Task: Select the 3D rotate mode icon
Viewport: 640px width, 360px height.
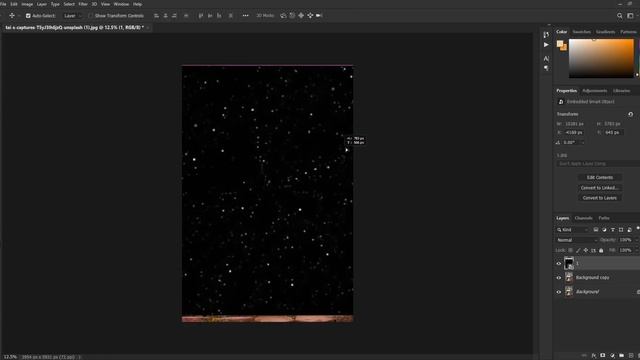Action: 283,16
